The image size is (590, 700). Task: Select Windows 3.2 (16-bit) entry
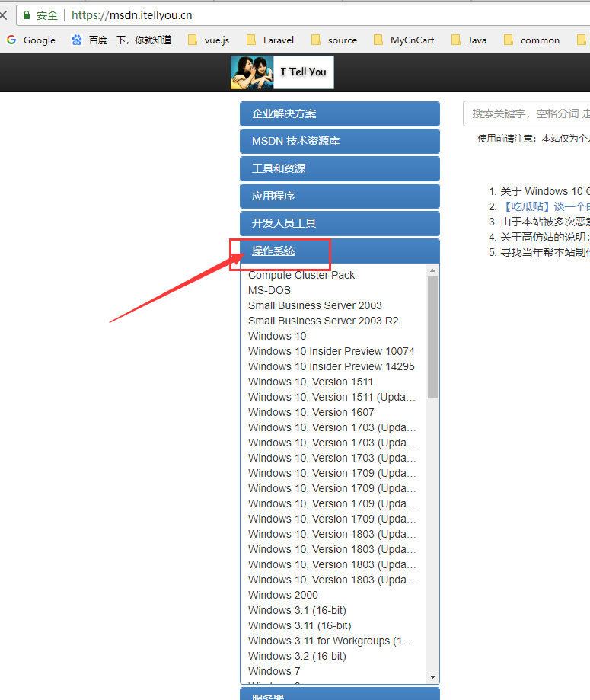tap(297, 656)
